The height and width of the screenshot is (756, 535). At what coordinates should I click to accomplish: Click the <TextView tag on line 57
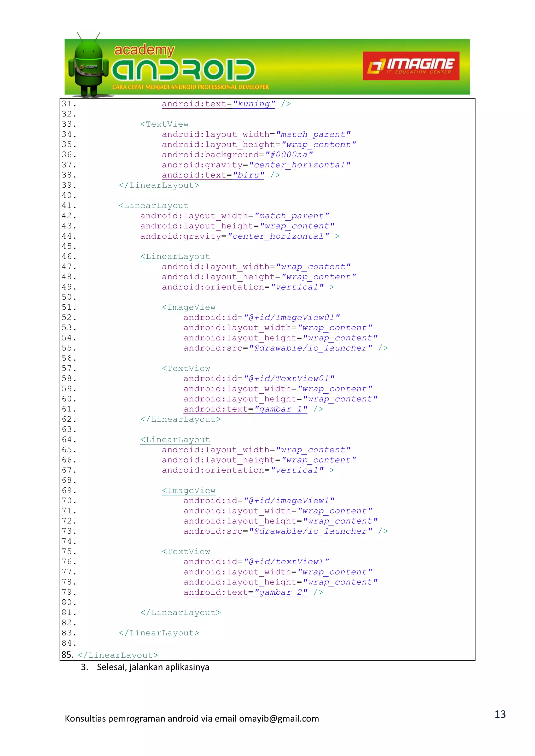[x=186, y=368]
